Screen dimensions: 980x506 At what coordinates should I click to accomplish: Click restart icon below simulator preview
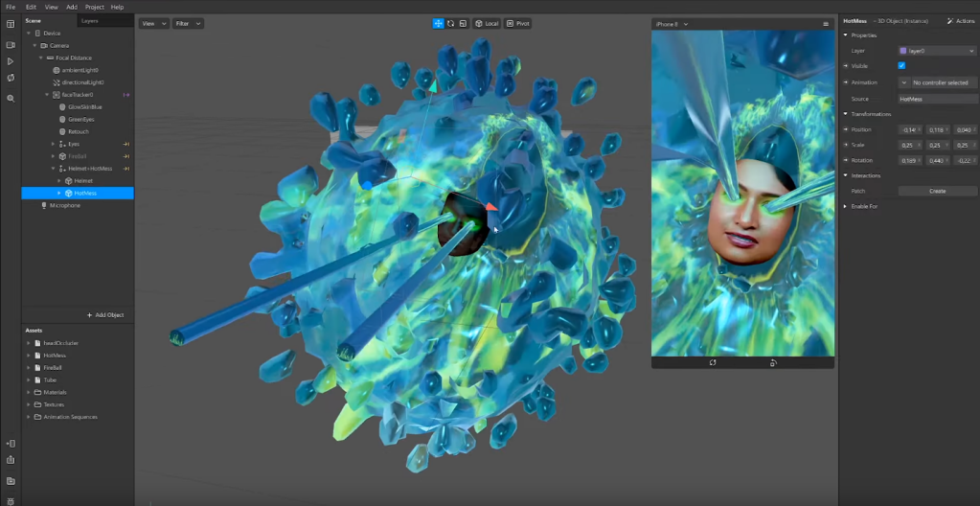tap(713, 363)
